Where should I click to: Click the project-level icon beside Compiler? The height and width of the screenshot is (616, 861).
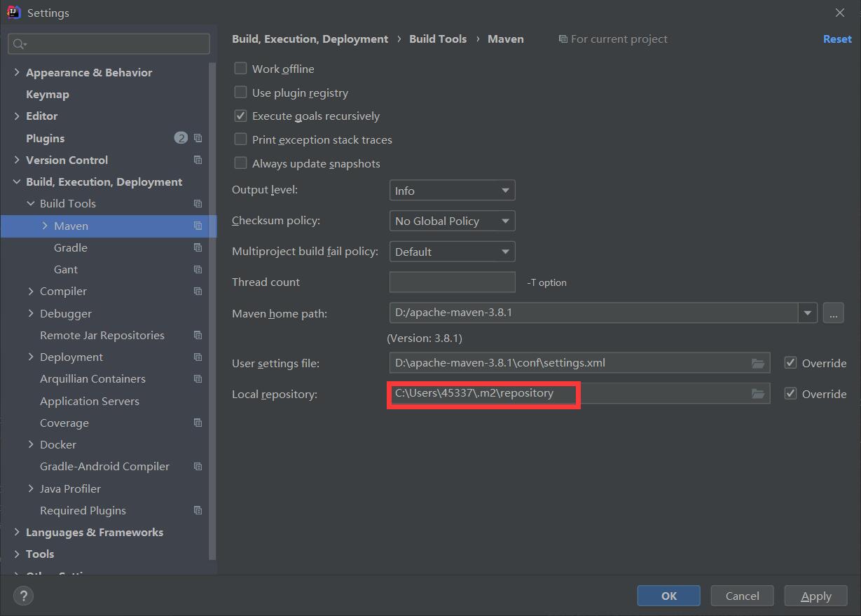pyautogui.click(x=198, y=291)
